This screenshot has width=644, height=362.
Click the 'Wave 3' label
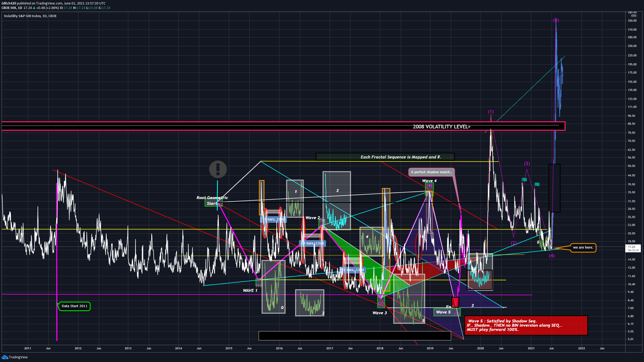pos(380,313)
